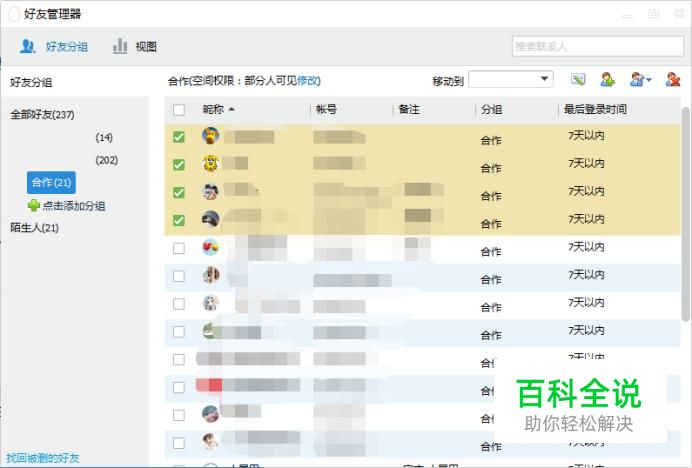The height and width of the screenshot is (468, 692).
Task: Open the 移动到 dropdown list
Action: [511, 79]
